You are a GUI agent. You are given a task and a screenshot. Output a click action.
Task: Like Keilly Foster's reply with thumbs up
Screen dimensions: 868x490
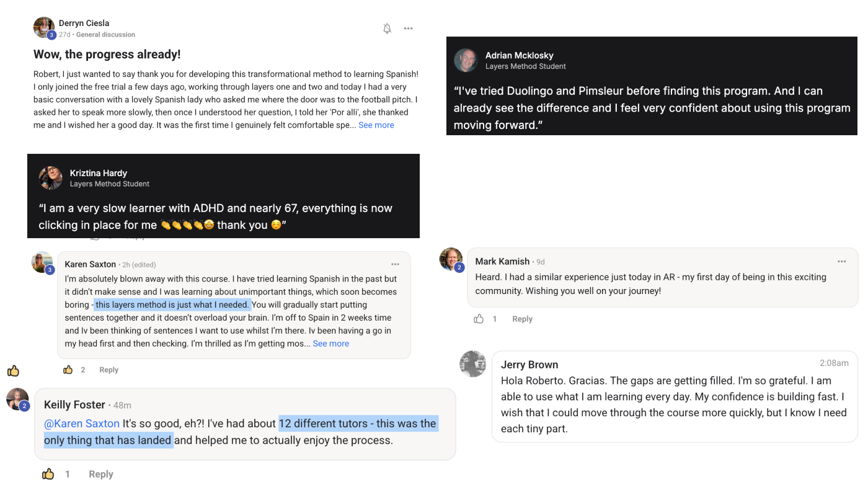click(x=48, y=474)
